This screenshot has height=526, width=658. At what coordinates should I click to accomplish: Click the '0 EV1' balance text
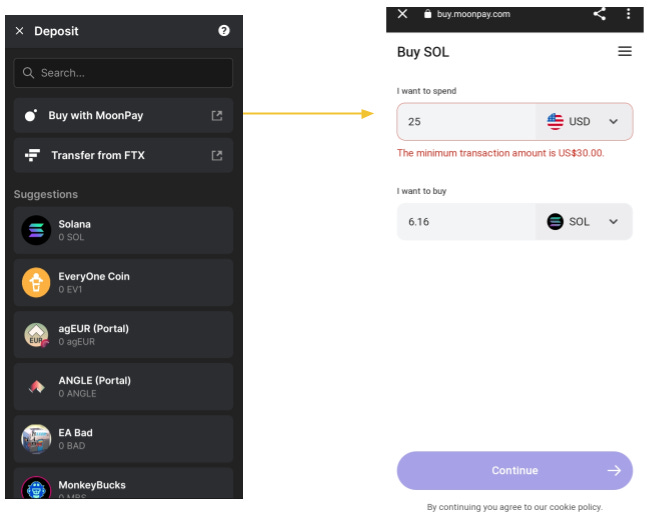(70, 289)
